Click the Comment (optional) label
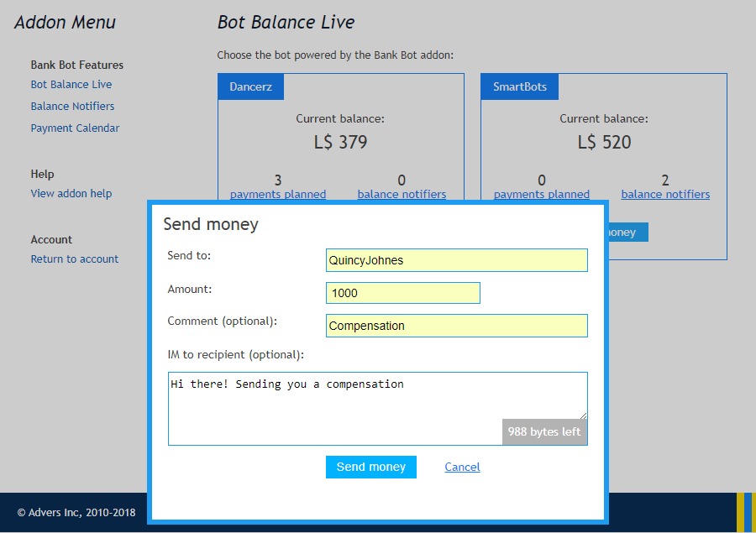This screenshot has width=756, height=533. tap(223, 321)
